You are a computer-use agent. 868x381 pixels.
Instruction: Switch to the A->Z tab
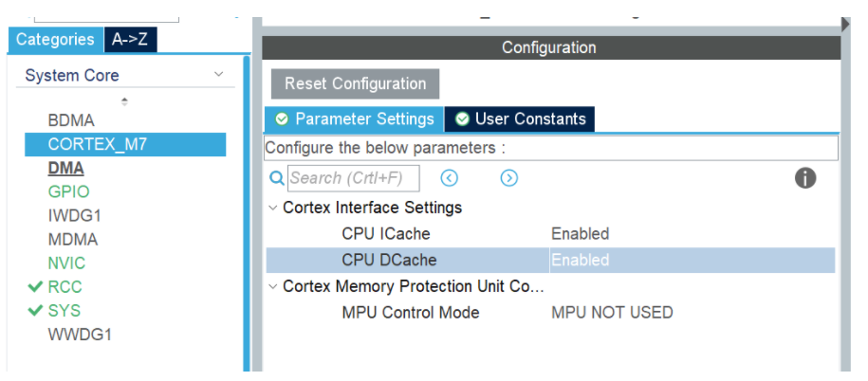[x=130, y=40]
